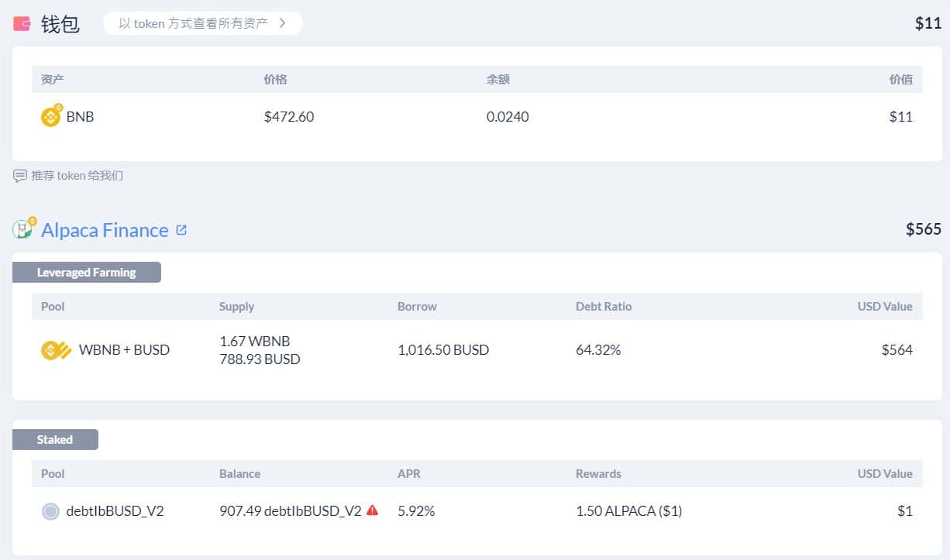Click the Supply column header
This screenshot has height=560, width=950.
pyautogui.click(x=236, y=307)
